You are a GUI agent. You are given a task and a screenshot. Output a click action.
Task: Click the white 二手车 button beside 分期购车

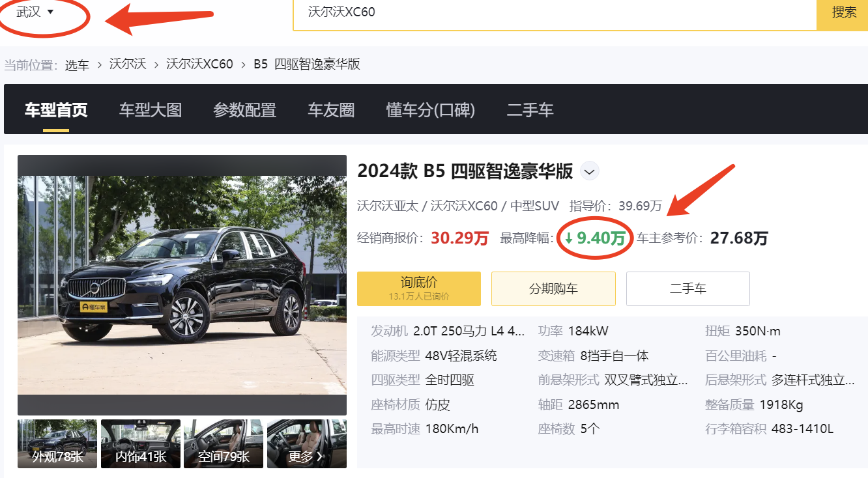click(688, 288)
